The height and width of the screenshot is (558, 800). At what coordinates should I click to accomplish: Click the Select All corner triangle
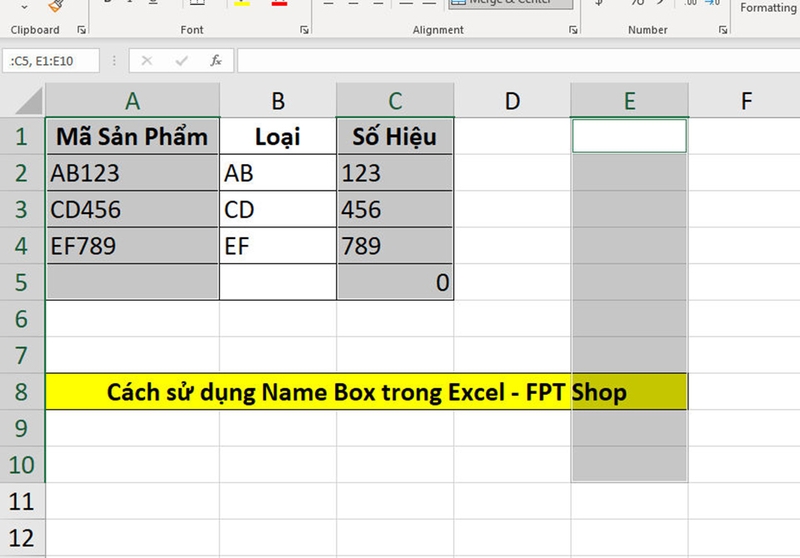click(29, 100)
